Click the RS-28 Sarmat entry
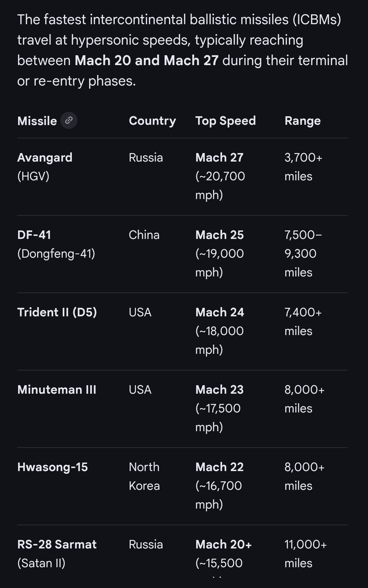Image resolution: width=368 pixels, height=588 pixels. (x=57, y=544)
